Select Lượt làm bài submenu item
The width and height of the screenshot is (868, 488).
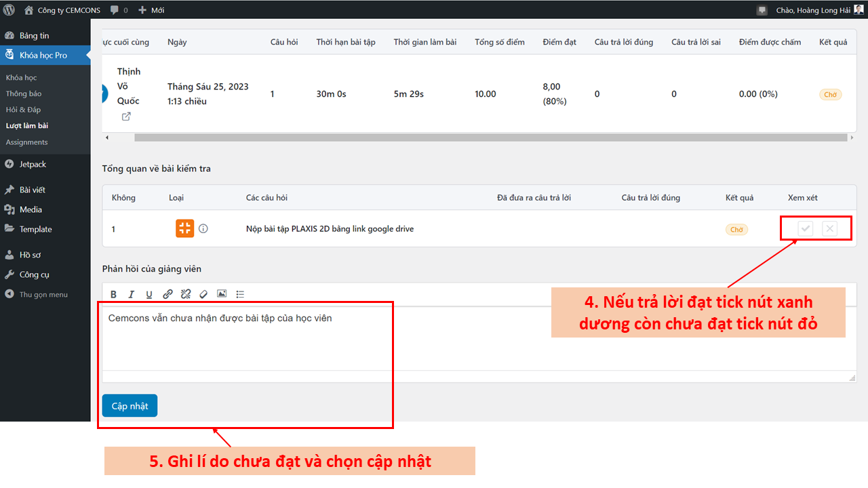(27, 125)
